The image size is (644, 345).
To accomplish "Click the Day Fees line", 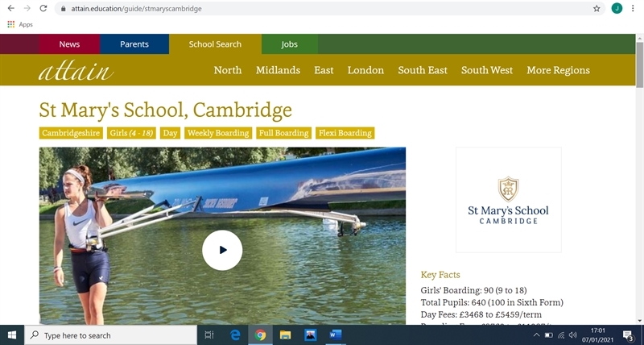I will [481, 314].
